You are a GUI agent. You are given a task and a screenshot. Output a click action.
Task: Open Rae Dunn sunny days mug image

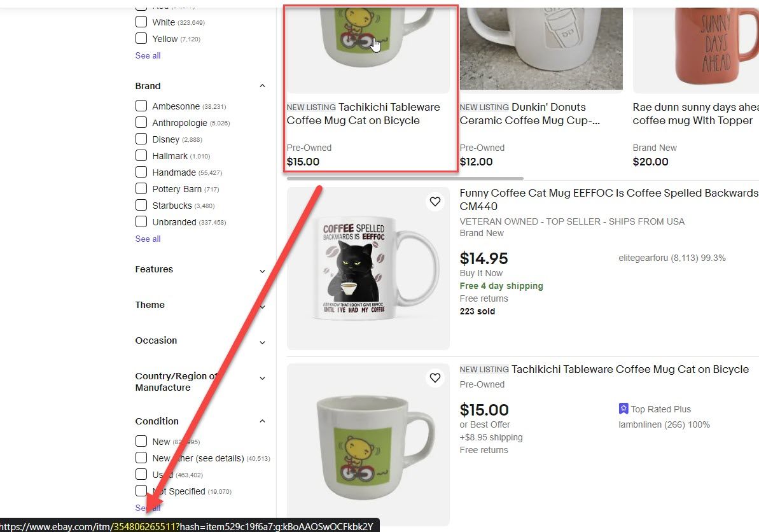[x=695, y=48]
